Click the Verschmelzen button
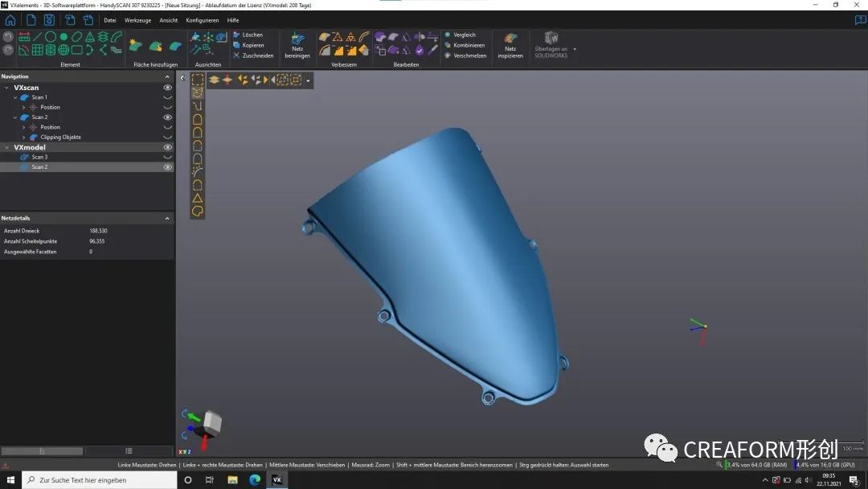Viewport: 868px width, 489px height. click(x=469, y=55)
